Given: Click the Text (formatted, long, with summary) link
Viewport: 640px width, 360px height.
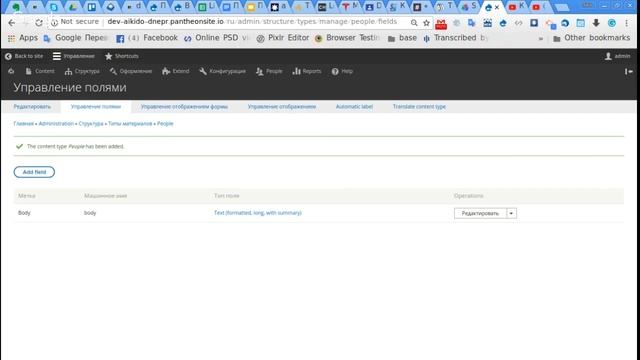Looking at the screenshot, I should click(258, 213).
